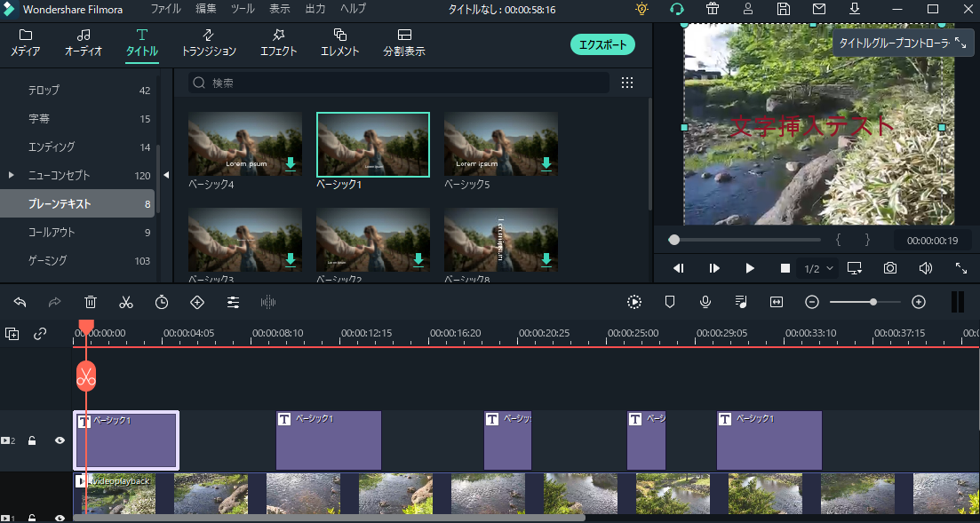The width and height of the screenshot is (980, 523).
Task: Open the 分割表示 split screen tab
Action: coord(404,43)
